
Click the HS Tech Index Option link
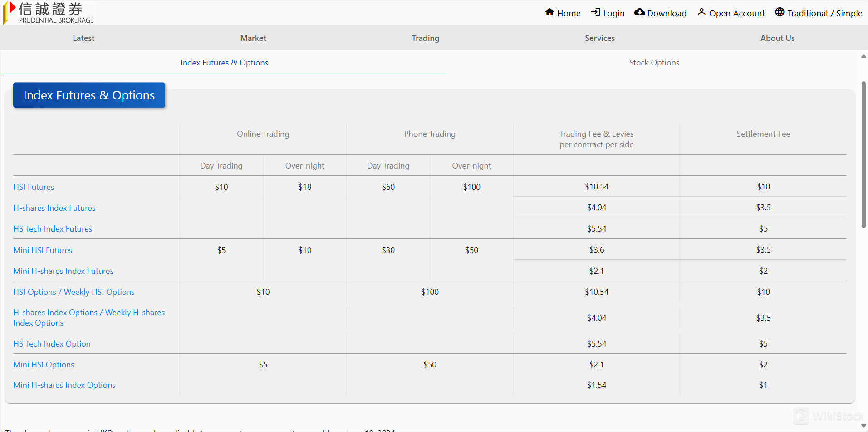52,344
